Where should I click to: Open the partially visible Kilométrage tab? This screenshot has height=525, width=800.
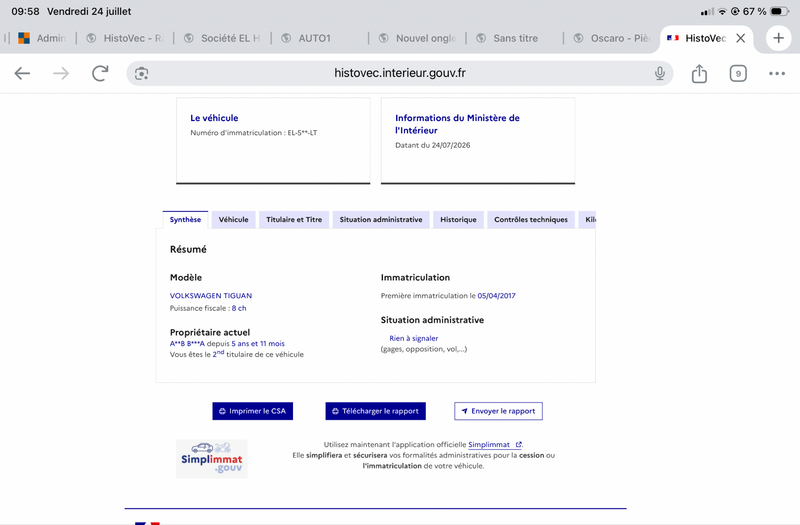click(x=587, y=219)
